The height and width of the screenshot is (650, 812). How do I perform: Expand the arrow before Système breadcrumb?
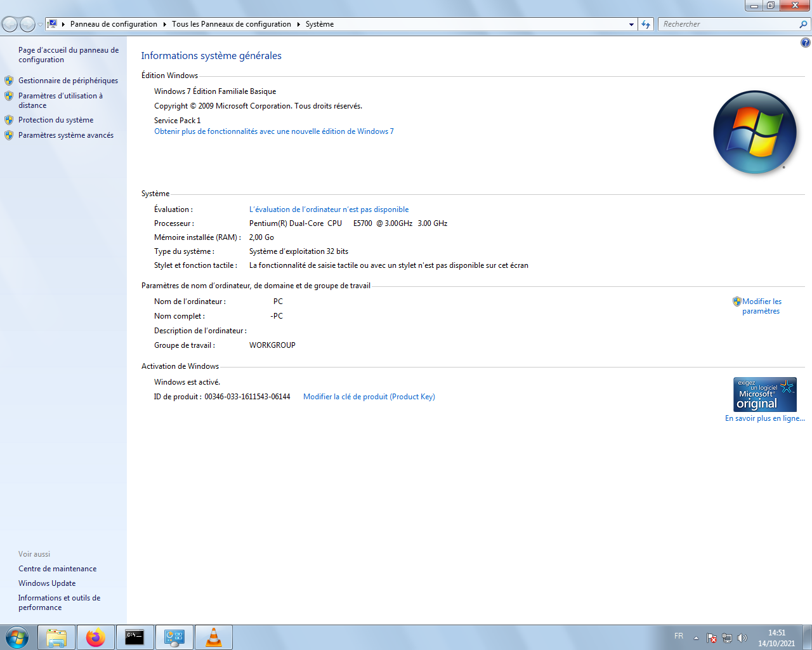click(x=298, y=24)
